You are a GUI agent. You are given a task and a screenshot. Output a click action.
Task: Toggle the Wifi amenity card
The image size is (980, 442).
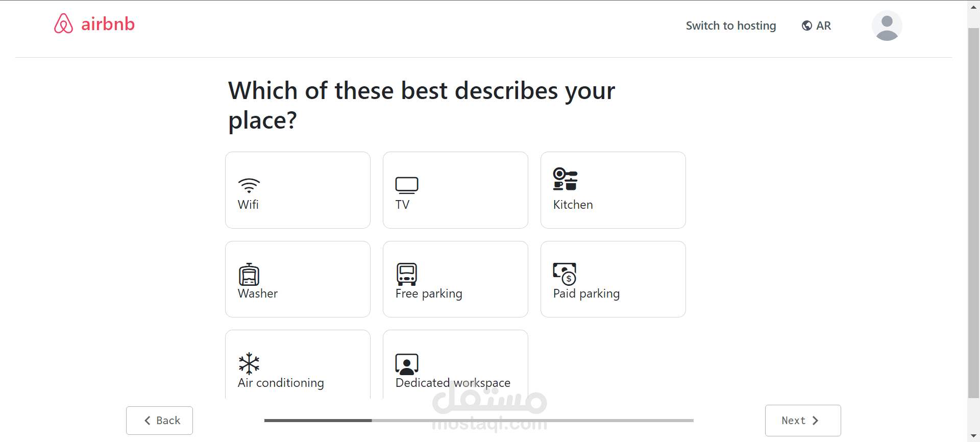point(298,190)
